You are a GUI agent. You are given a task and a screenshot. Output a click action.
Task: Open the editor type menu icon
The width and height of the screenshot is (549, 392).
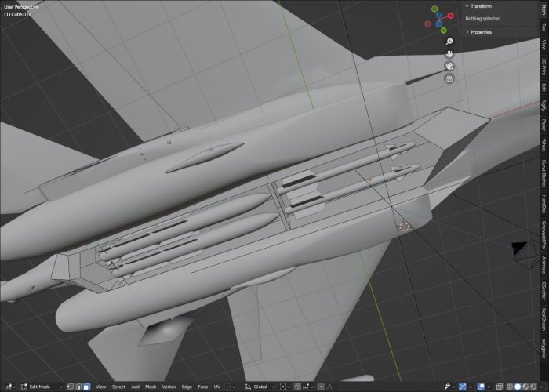tap(10, 387)
